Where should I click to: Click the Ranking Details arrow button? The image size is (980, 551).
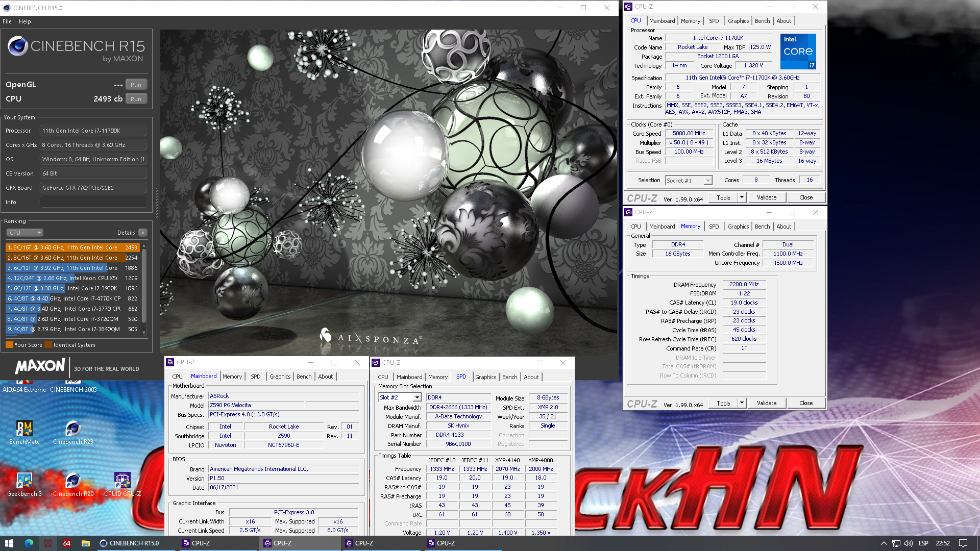coord(143,233)
